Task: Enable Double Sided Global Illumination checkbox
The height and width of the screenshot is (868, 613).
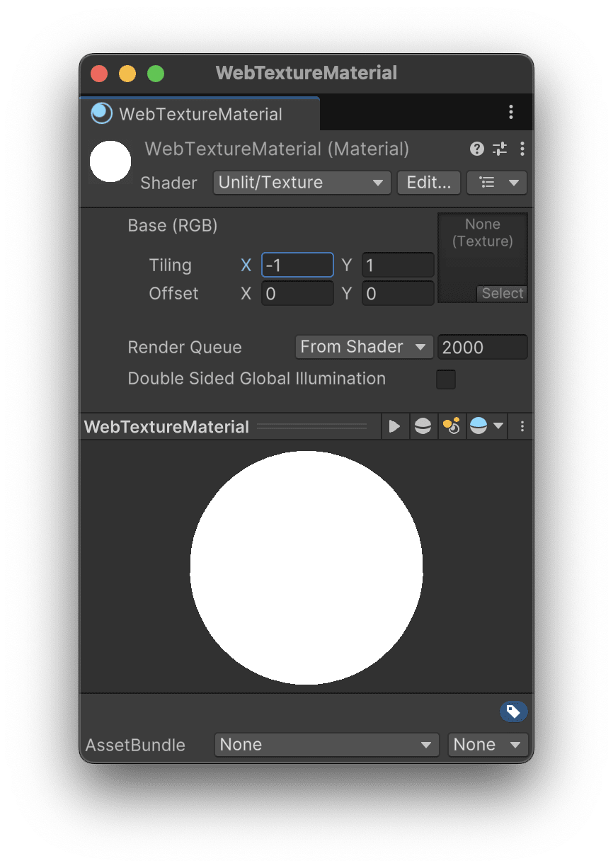Action: pyautogui.click(x=446, y=379)
